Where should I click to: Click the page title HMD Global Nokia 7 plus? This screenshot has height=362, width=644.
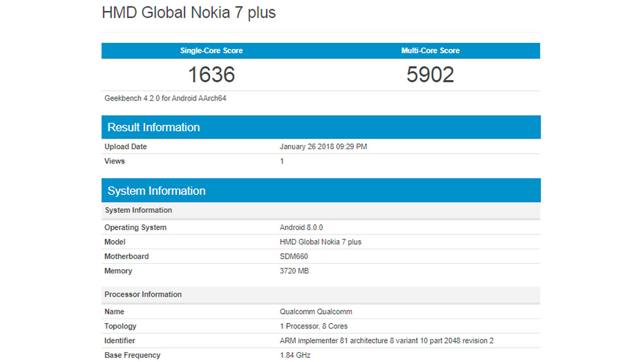pos(189,13)
